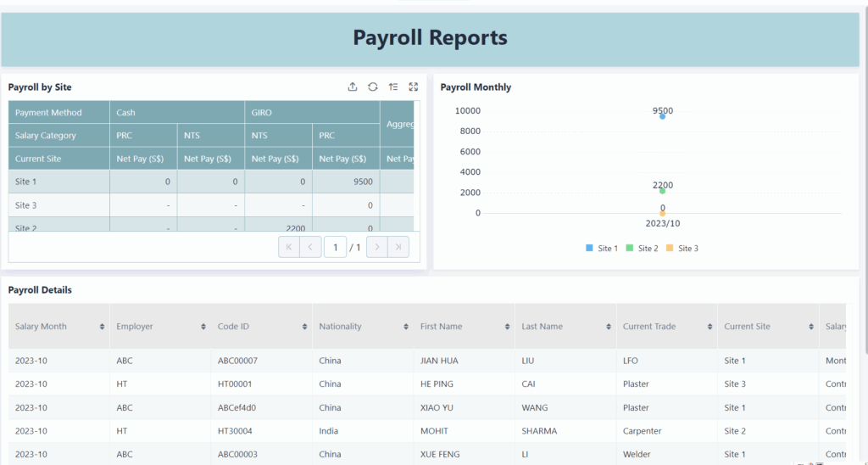Image resolution: width=868 pixels, height=465 pixels.
Task: Sort by Nationality column arrow icon
Action: point(406,327)
